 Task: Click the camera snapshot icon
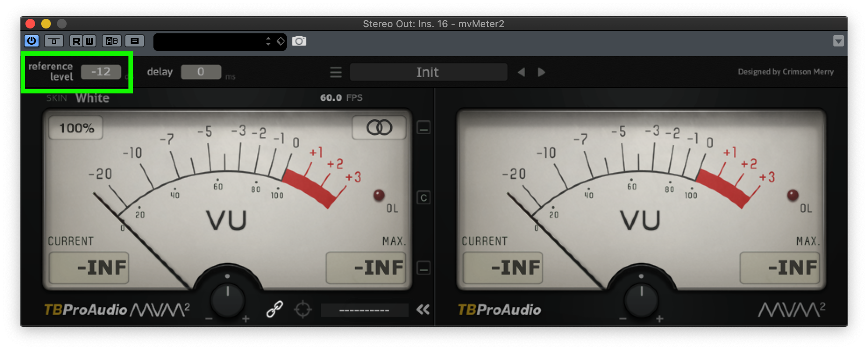pos(299,41)
